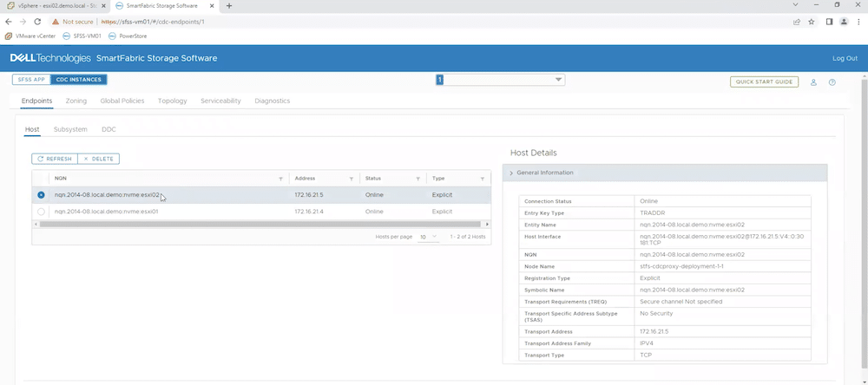Open the browser side panel icon
Screen dimensions: 868x385
(829, 22)
